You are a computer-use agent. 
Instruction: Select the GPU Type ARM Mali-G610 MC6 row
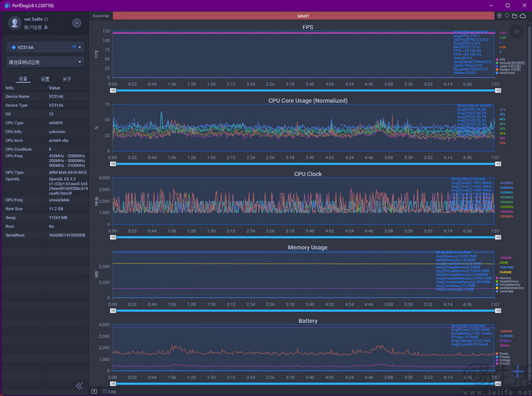[x=45, y=172]
